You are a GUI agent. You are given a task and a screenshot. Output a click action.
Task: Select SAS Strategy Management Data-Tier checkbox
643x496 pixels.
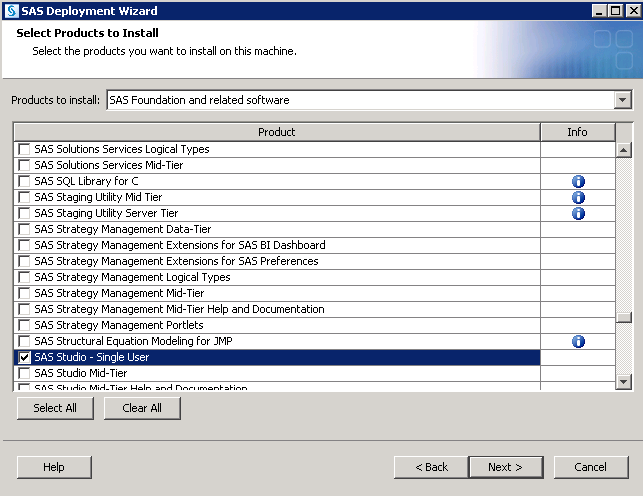pyautogui.click(x=25, y=230)
